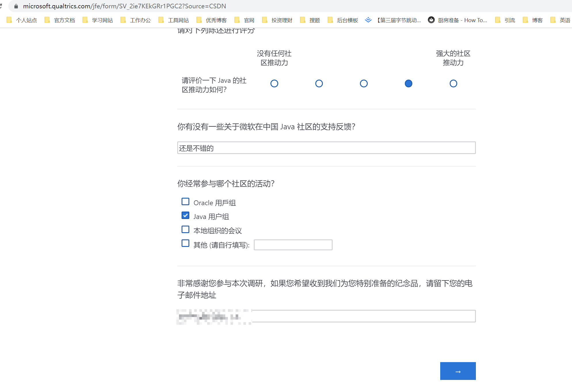The height and width of the screenshot is (392, 572).
Task: Click the site lock icon in address bar
Action: click(16, 6)
